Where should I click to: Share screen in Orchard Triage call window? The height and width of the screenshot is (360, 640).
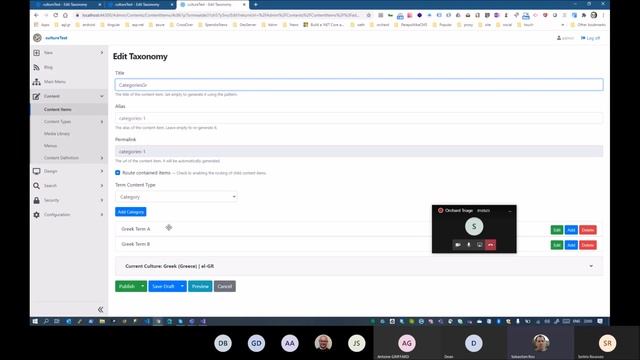click(480, 245)
